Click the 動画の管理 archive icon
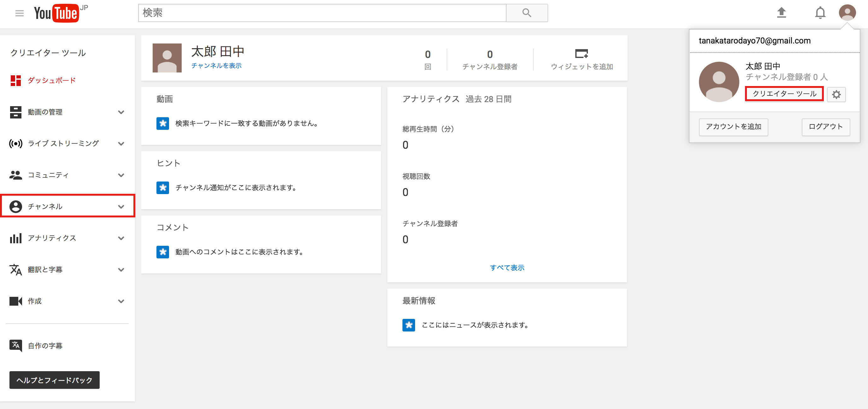The height and width of the screenshot is (409, 868). (15, 112)
